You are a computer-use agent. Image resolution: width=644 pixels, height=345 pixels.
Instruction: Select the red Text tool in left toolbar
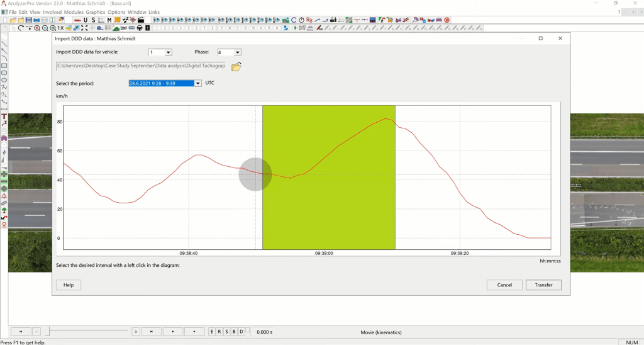4,116
